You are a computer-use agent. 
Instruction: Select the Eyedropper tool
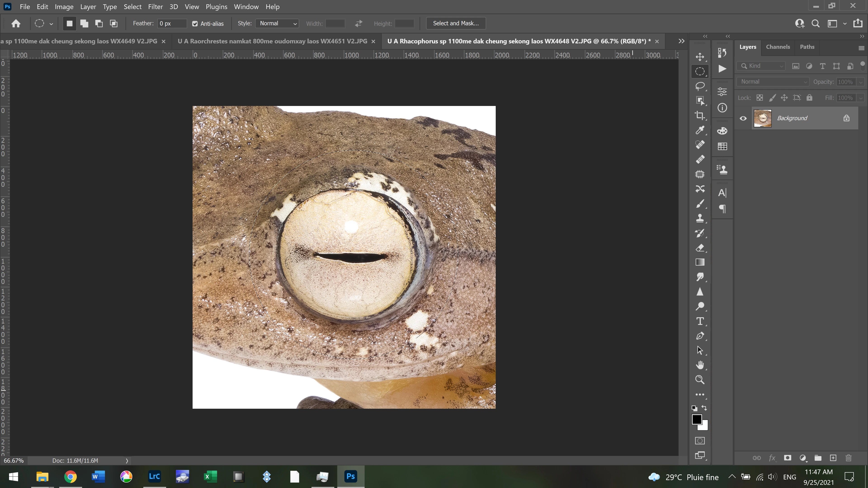[x=700, y=130]
